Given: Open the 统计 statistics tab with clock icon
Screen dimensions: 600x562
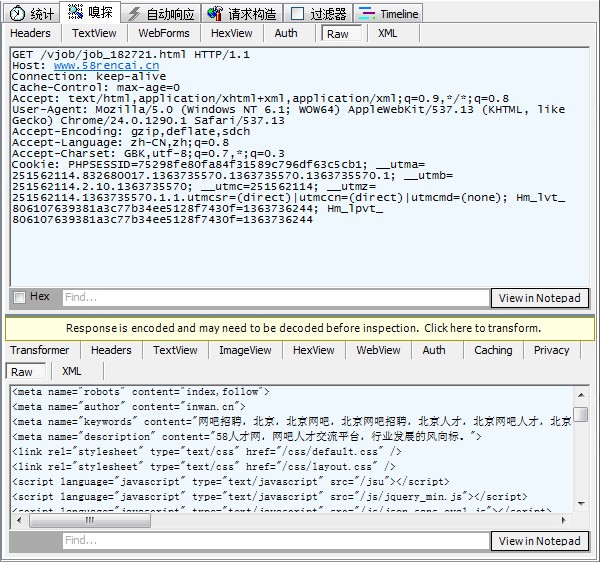Looking at the screenshot, I should 32,14.
